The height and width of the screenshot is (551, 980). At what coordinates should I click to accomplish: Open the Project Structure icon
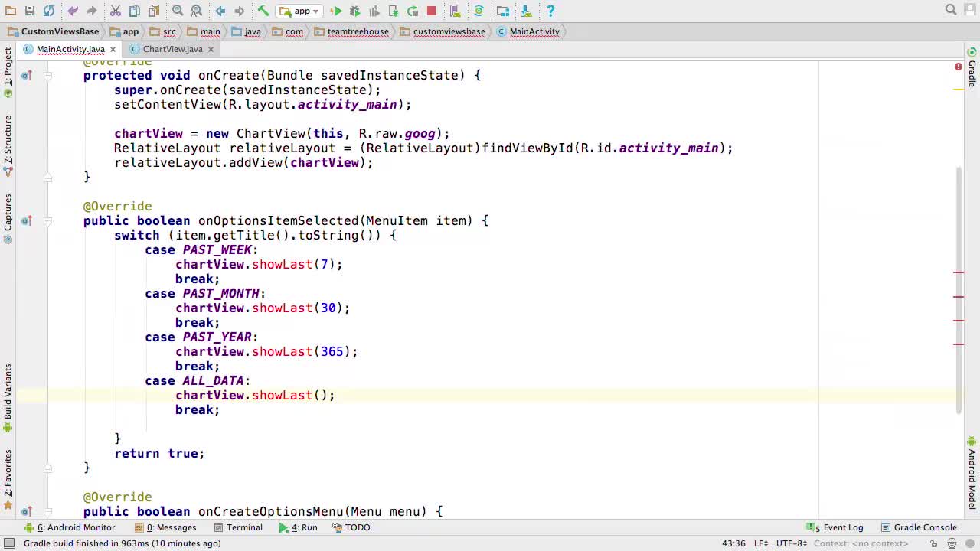point(503,11)
